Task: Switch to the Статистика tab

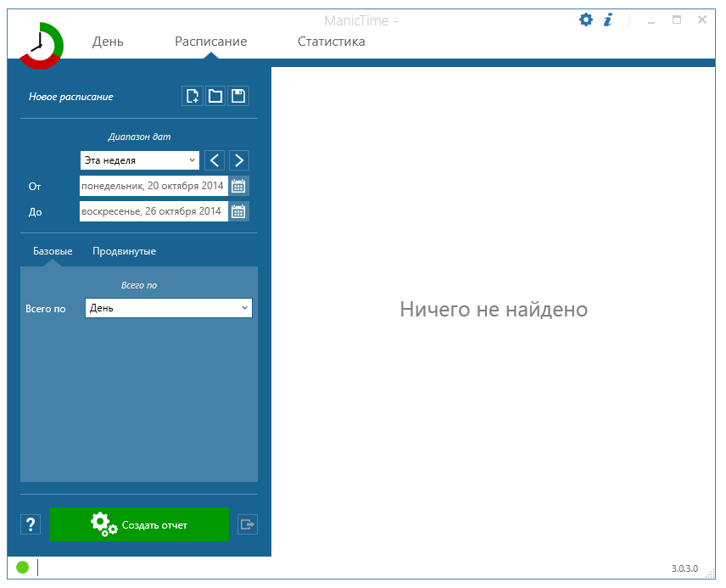Action: click(331, 42)
